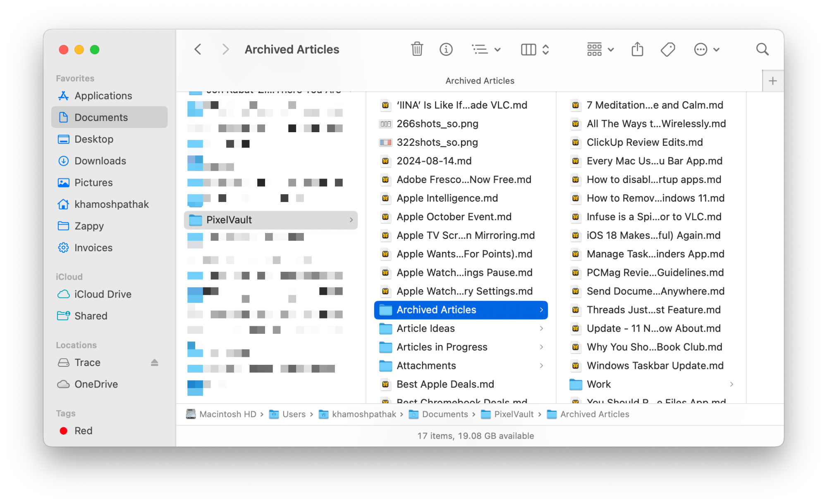Select Threads Just...st Feature.md file

point(651,310)
